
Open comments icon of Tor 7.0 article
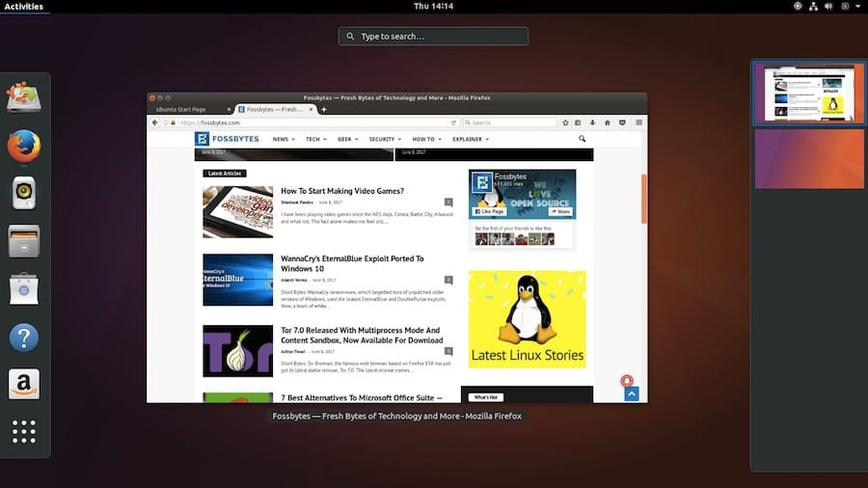pos(448,351)
